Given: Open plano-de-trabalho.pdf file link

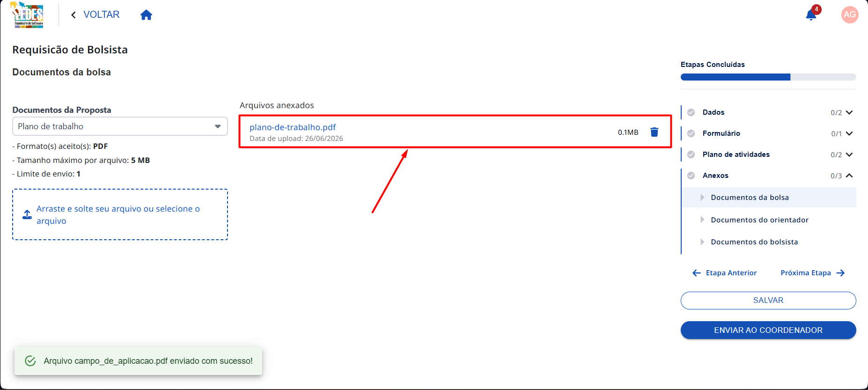Looking at the screenshot, I should coord(293,127).
